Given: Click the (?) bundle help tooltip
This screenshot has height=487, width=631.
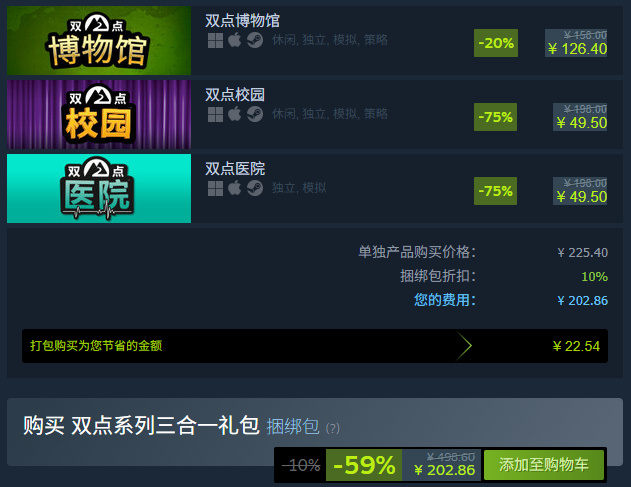Looking at the screenshot, I should point(332,428).
